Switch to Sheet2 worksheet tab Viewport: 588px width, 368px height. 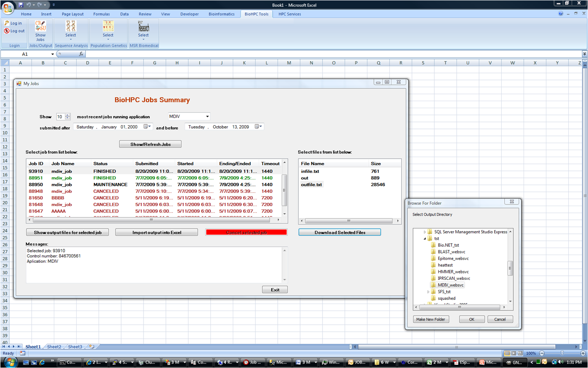54,347
